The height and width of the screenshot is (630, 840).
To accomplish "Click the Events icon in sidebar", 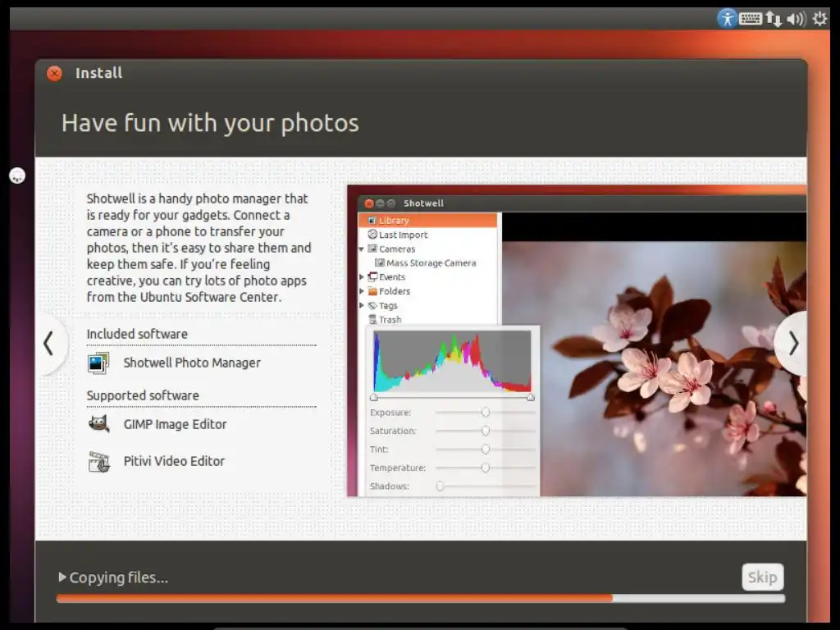I will 372,277.
